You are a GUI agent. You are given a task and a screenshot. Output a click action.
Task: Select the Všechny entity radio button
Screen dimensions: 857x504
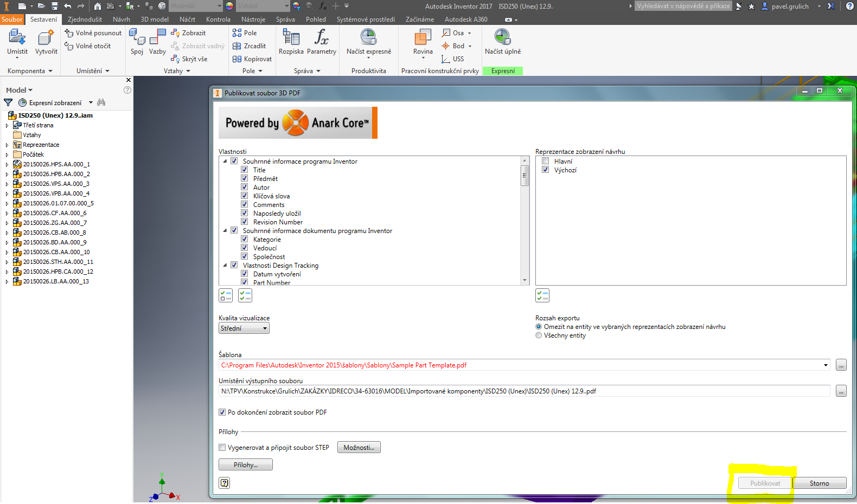tap(539, 335)
